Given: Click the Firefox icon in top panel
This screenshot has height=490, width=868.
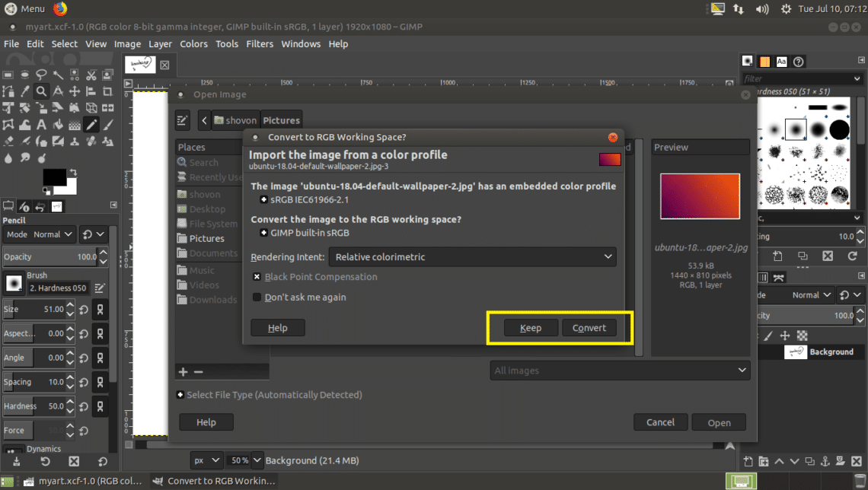Looking at the screenshot, I should point(60,9).
